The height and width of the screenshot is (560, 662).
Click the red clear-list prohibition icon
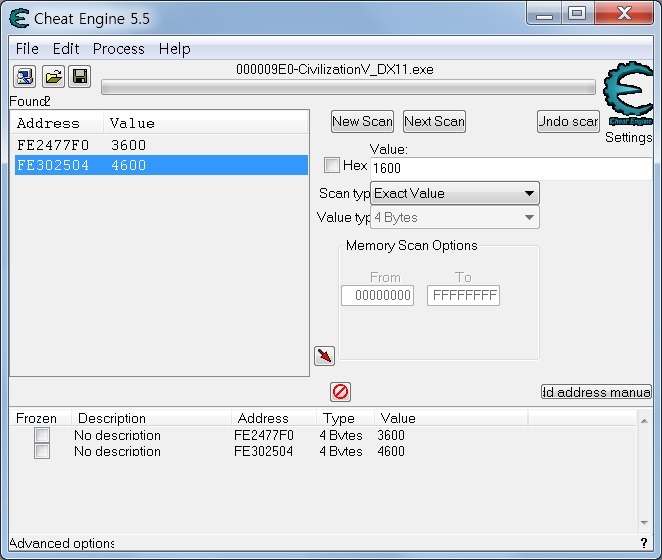point(340,392)
